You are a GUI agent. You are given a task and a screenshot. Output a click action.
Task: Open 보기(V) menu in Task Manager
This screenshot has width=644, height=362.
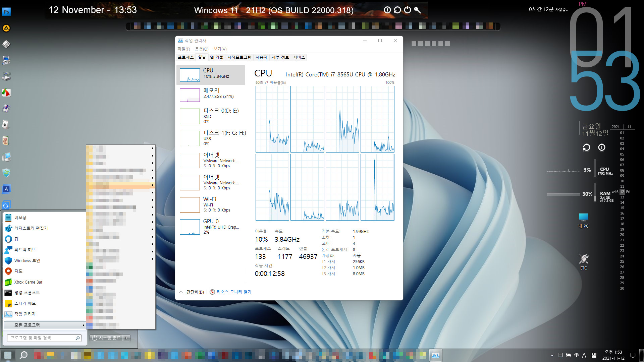coord(220,49)
